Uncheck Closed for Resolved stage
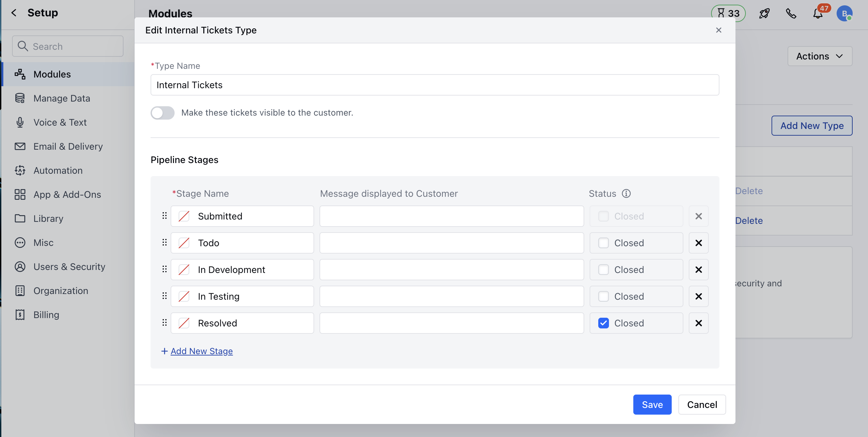This screenshot has height=437, width=868. (x=603, y=323)
